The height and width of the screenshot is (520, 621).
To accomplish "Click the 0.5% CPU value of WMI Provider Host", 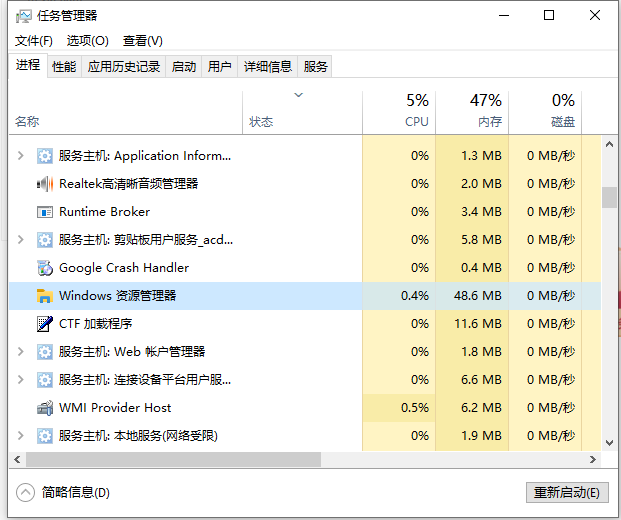I will 415,408.
